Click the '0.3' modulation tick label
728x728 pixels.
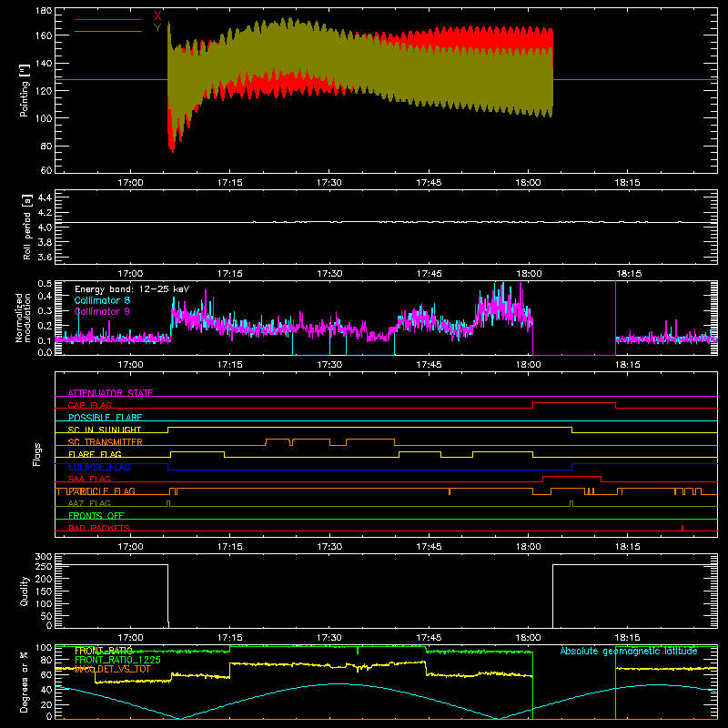click(x=45, y=311)
